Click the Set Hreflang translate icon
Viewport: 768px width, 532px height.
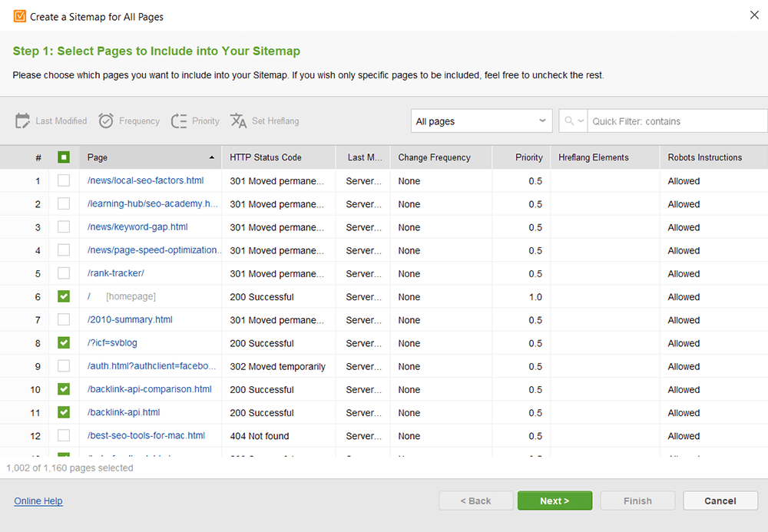pyautogui.click(x=238, y=121)
